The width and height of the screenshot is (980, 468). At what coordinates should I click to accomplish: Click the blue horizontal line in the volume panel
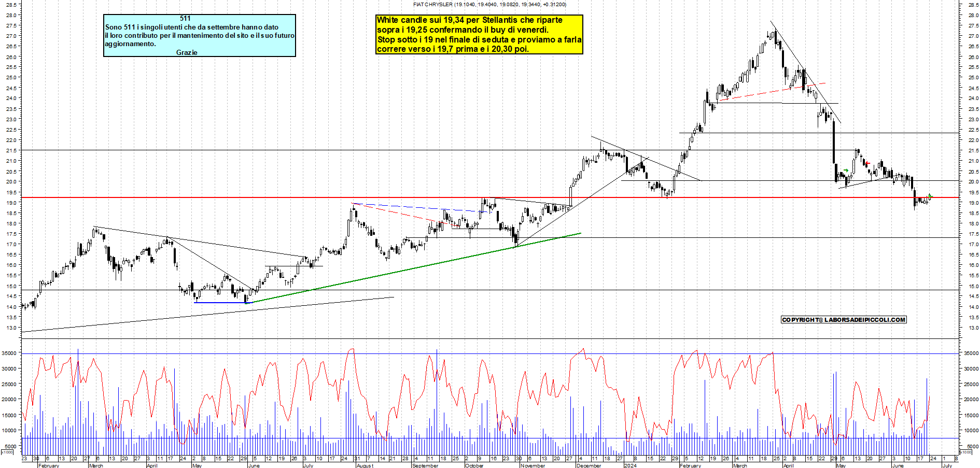[x=490, y=354]
